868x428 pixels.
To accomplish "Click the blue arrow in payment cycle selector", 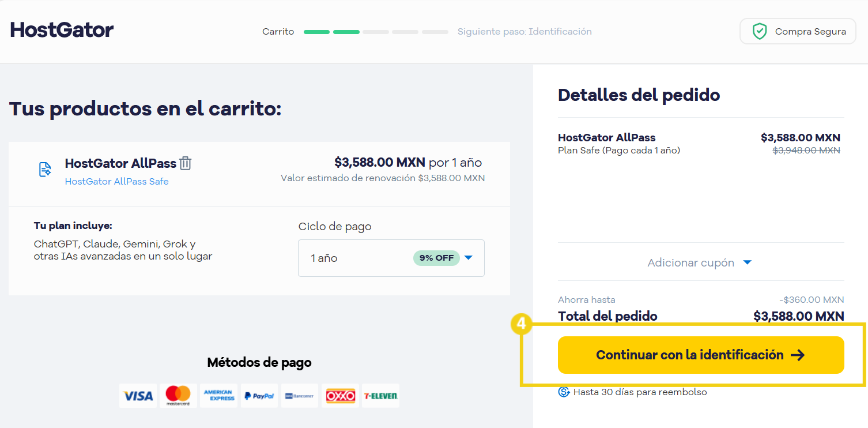I will click(468, 258).
